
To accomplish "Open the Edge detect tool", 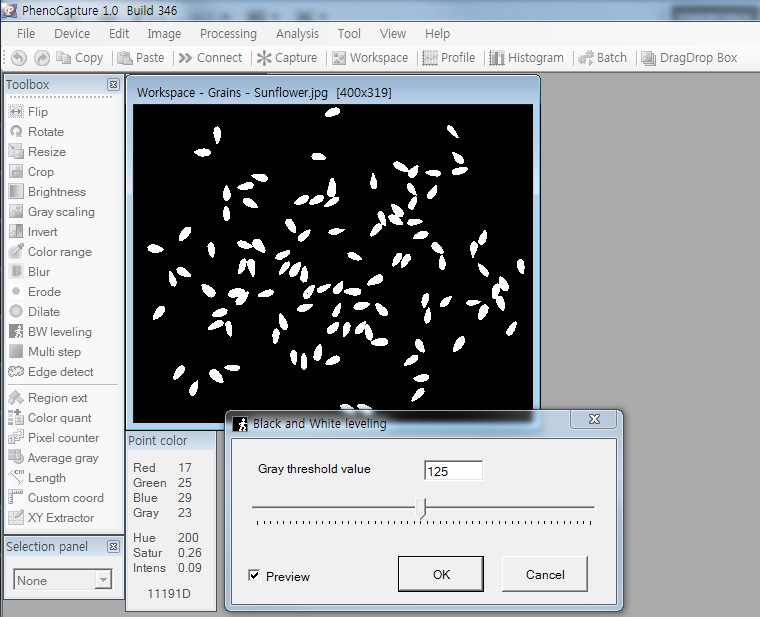I will coord(60,372).
